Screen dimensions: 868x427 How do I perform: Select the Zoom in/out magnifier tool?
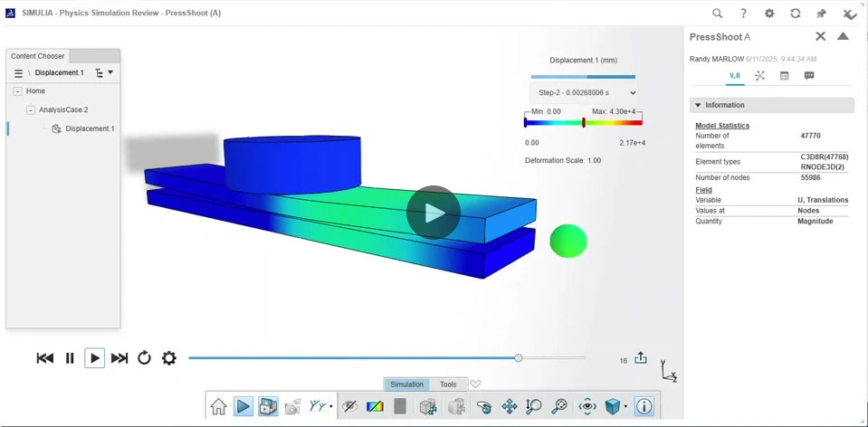tap(534, 407)
